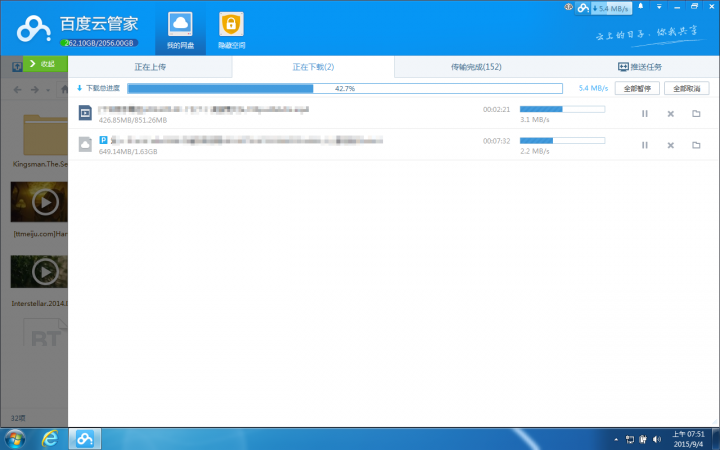Screen dimensions: 720x450
Task: Cancel the 426.85MB/851.26MB download
Action: tap(670, 114)
